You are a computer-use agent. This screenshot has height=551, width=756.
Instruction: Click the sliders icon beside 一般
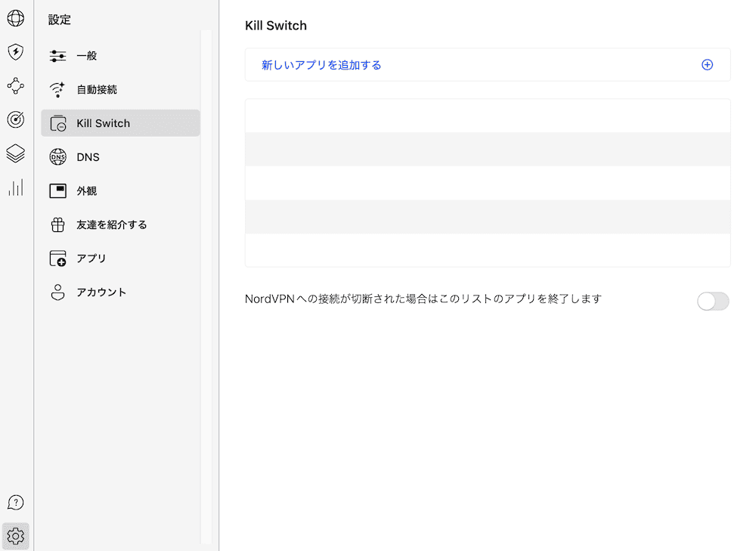pyautogui.click(x=58, y=56)
